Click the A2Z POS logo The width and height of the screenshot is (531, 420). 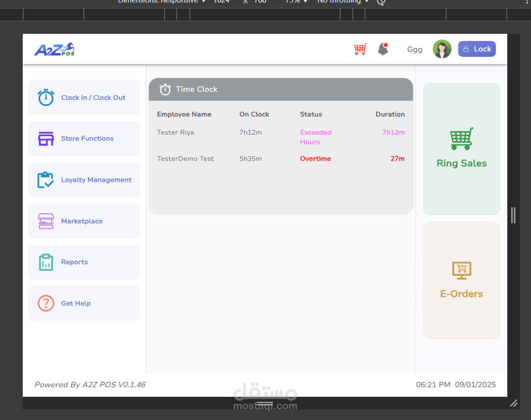[x=55, y=49]
